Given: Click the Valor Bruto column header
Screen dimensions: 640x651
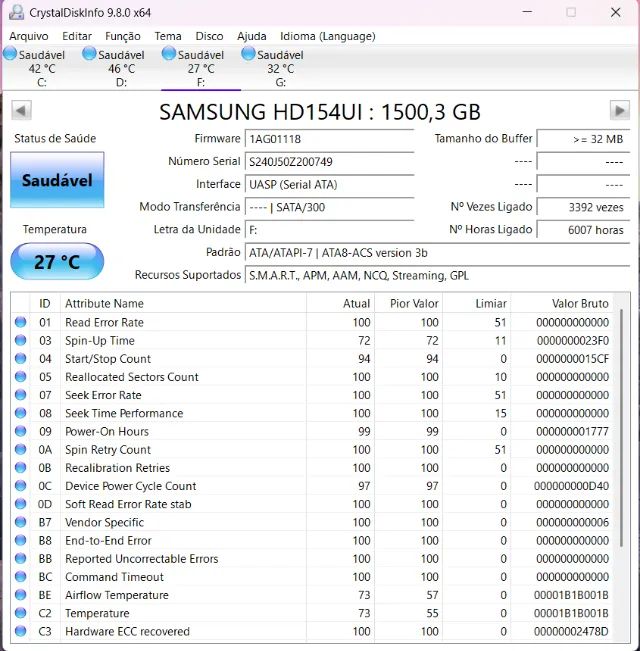Looking at the screenshot, I should coord(562,303).
